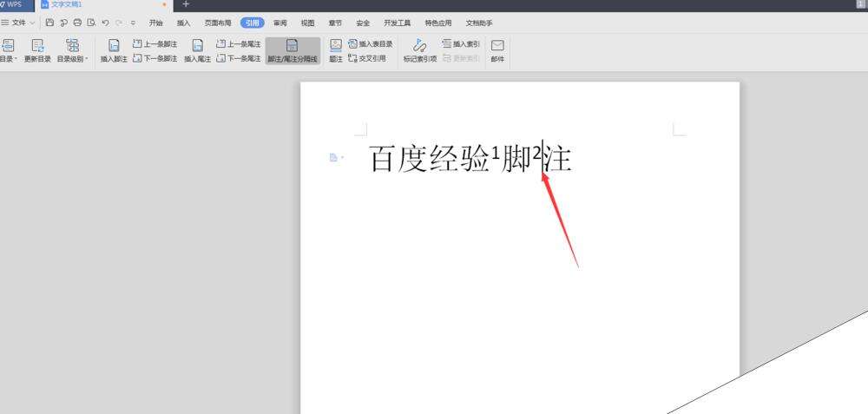Click 插入脚注 to insert a footnote

(x=114, y=51)
